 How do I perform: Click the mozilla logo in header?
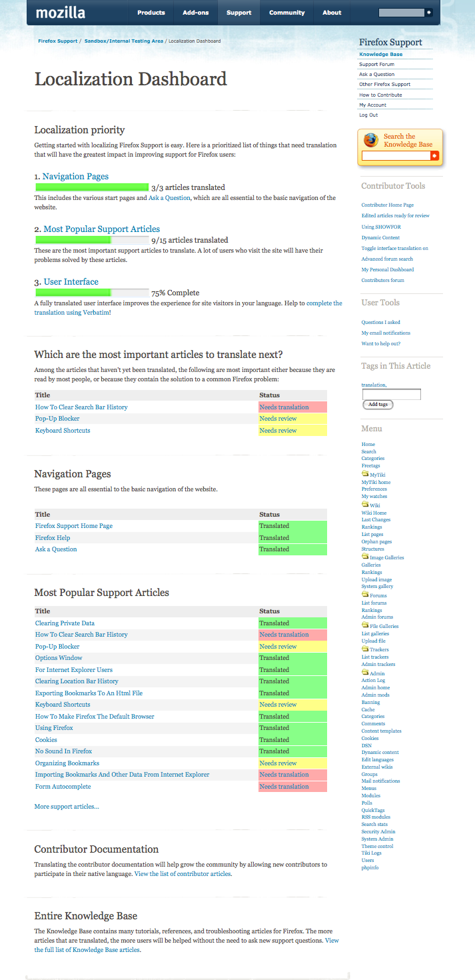pyautogui.click(x=60, y=12)
